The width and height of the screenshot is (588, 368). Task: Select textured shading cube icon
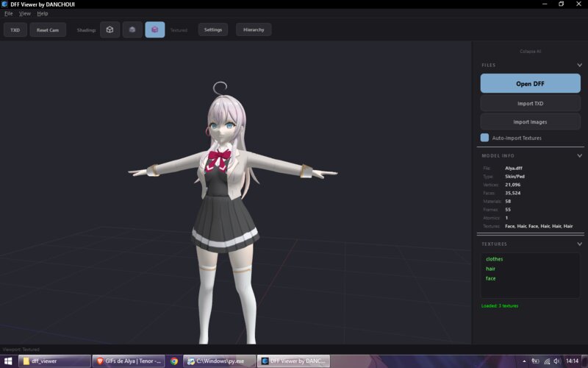coord(155,29)
